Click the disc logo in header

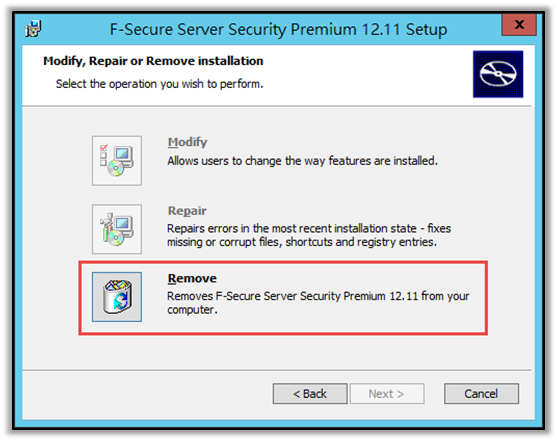click(498, 74)
